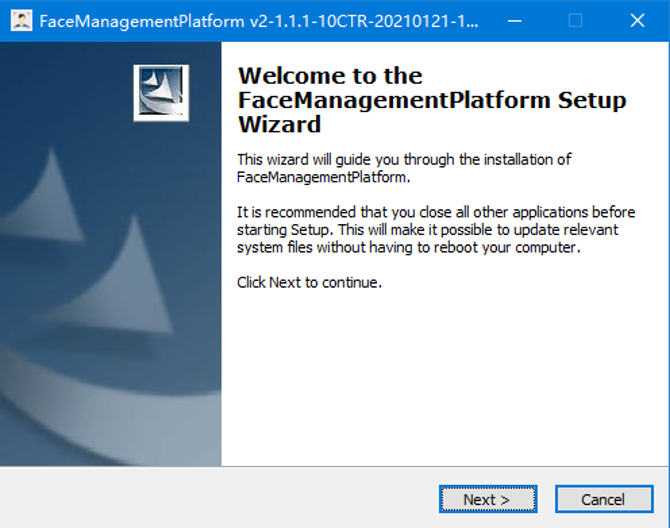The height and width of the screenshot is (528, 670).
Task: Click the sailboat logo icon in the banner
Action: pos(161,93)
